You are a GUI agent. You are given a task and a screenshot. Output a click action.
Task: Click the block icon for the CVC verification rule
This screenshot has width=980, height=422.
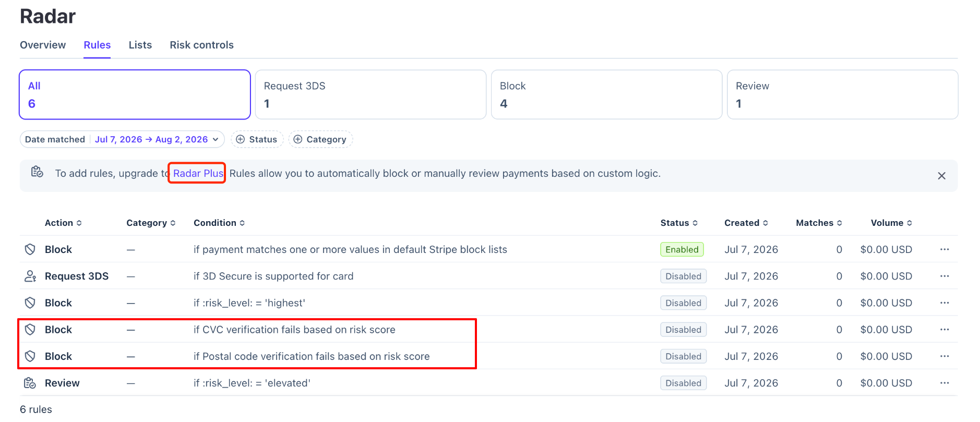pyautogui.click(x=30, y=329)
